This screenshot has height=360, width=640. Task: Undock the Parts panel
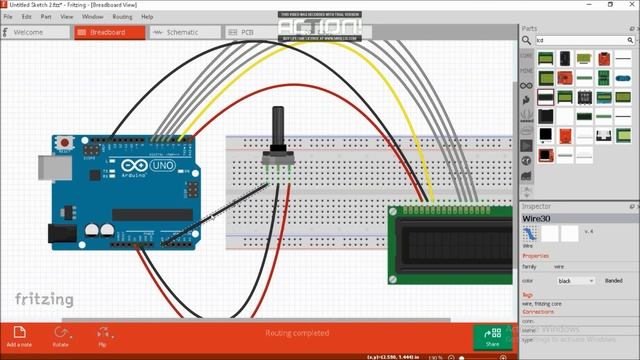[632, 28]
